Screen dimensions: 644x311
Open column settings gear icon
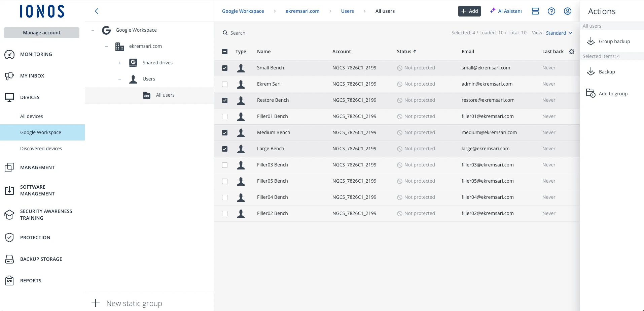pos(572,52)
